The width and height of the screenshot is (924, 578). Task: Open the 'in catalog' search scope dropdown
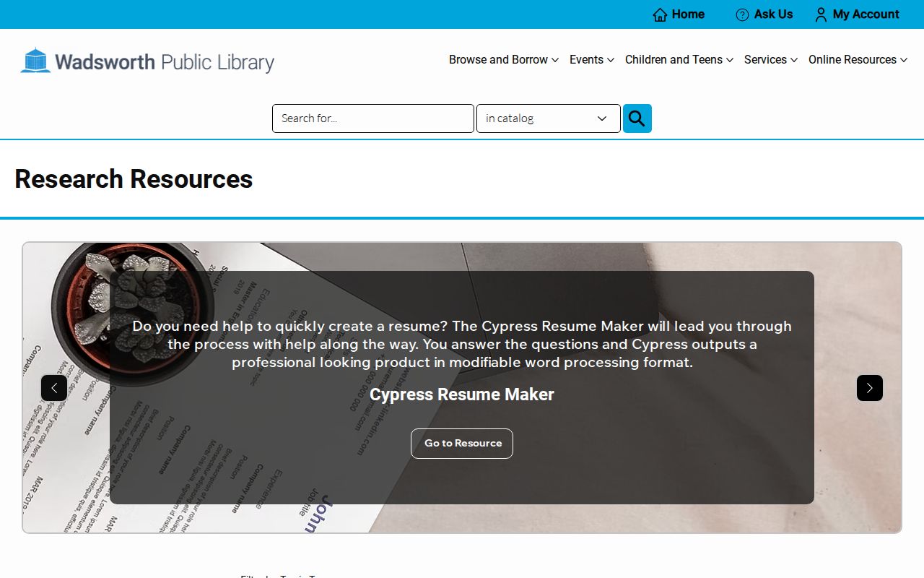tap(549, 118)
